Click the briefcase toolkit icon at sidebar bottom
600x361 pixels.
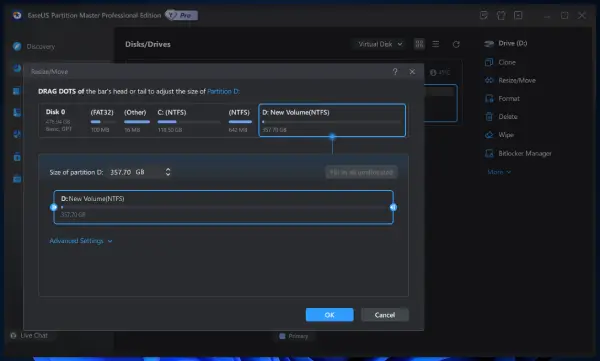(17, 179)
